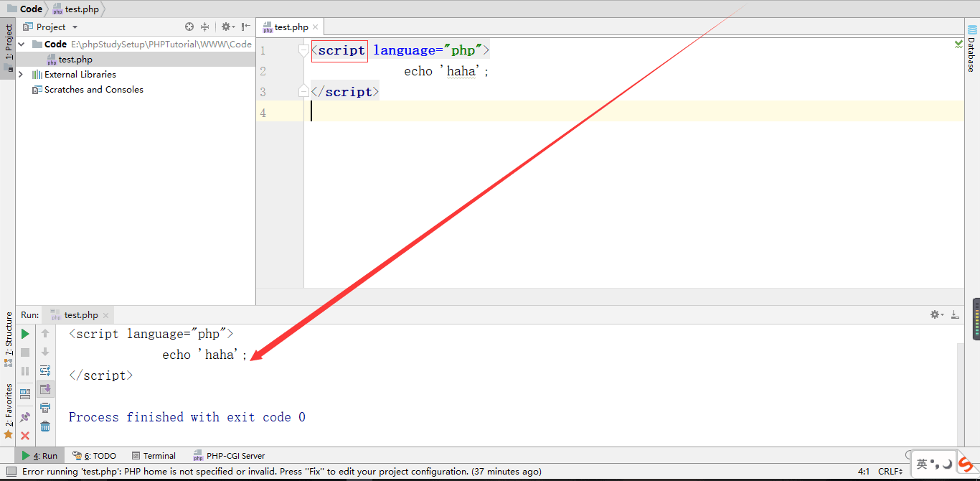The image size is (980, 481).
Task: Close the test.php editor tab
Action: (x=315, y=27)
